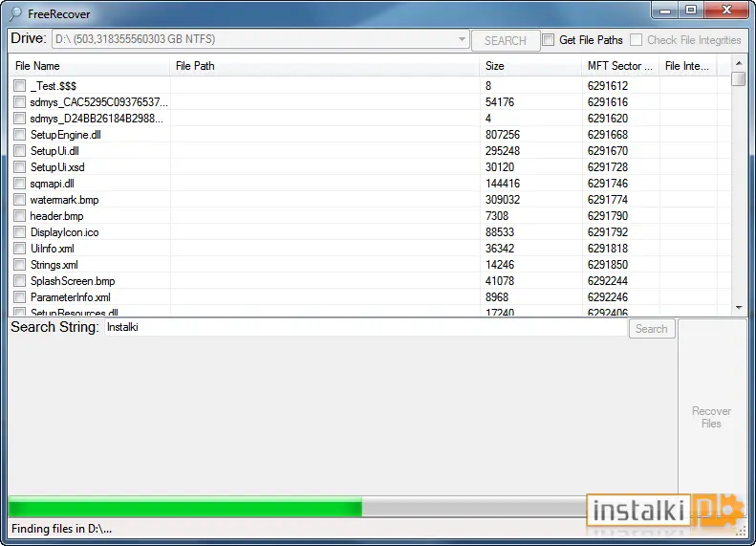Sort by Size column header
This screenshot has width=756, height=546.
(530, 66)
